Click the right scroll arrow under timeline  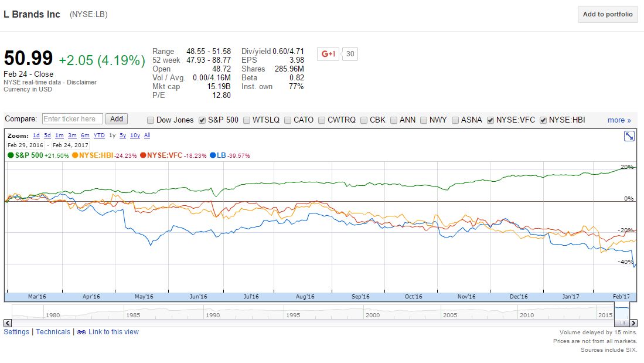[x=633, y=323]
